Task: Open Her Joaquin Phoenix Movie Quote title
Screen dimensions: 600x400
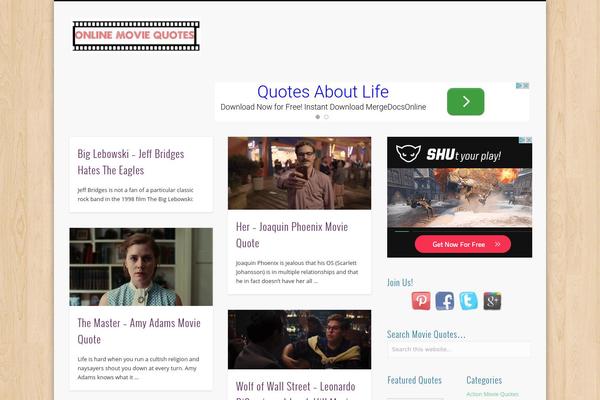Action: 292,235
